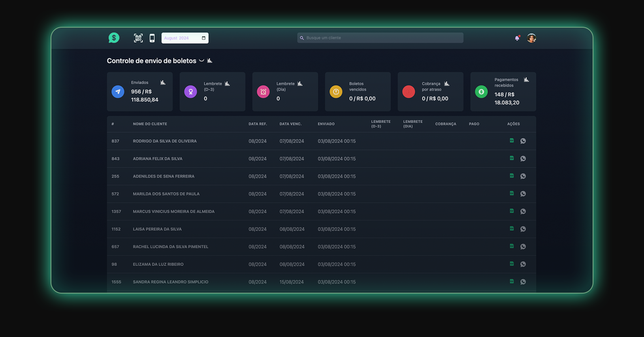Screen dimensions: 644x337
Task: Open the chart icon on Lembrete (D-3) card
Action: click(x=227, y=83)
